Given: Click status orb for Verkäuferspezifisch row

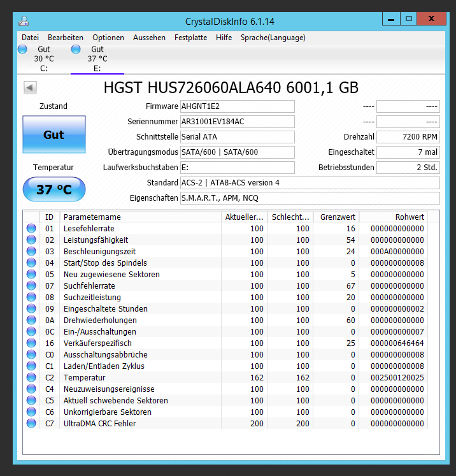Looking at the screenshot, I should pos(31,343).
